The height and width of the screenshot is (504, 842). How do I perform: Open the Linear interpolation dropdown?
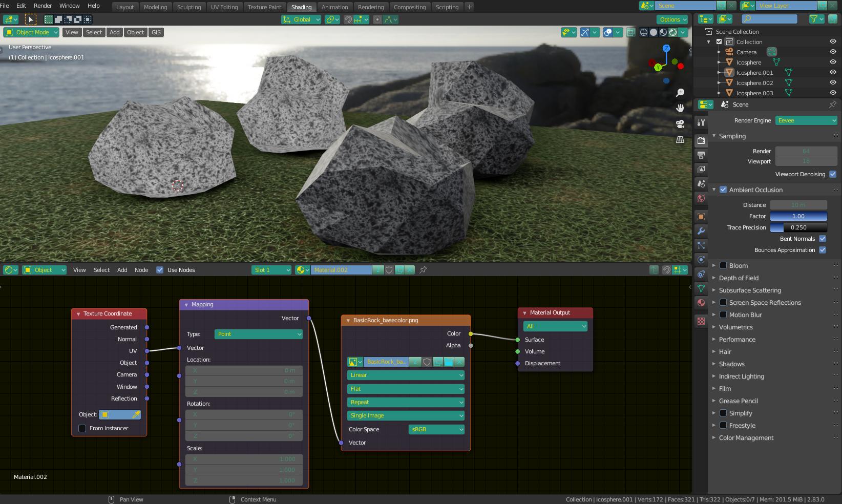[406, 375]
